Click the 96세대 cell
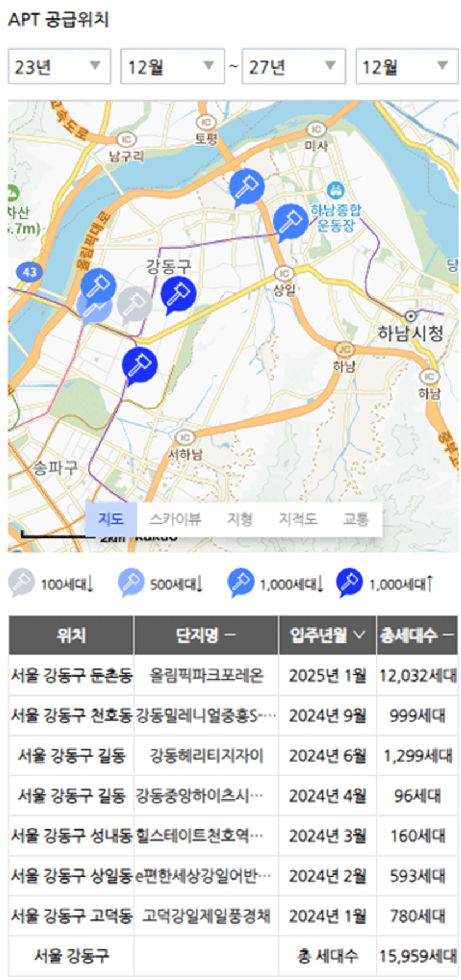 coord(417,796)
